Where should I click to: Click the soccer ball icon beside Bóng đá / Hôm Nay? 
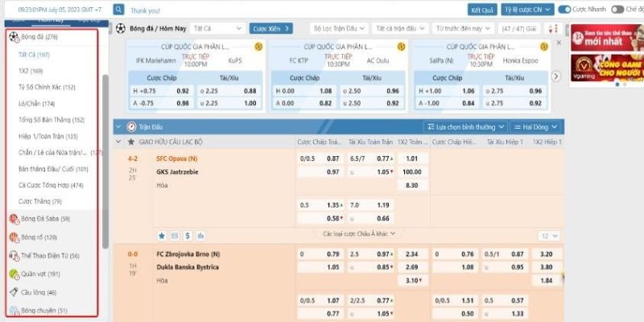(121, 28)
